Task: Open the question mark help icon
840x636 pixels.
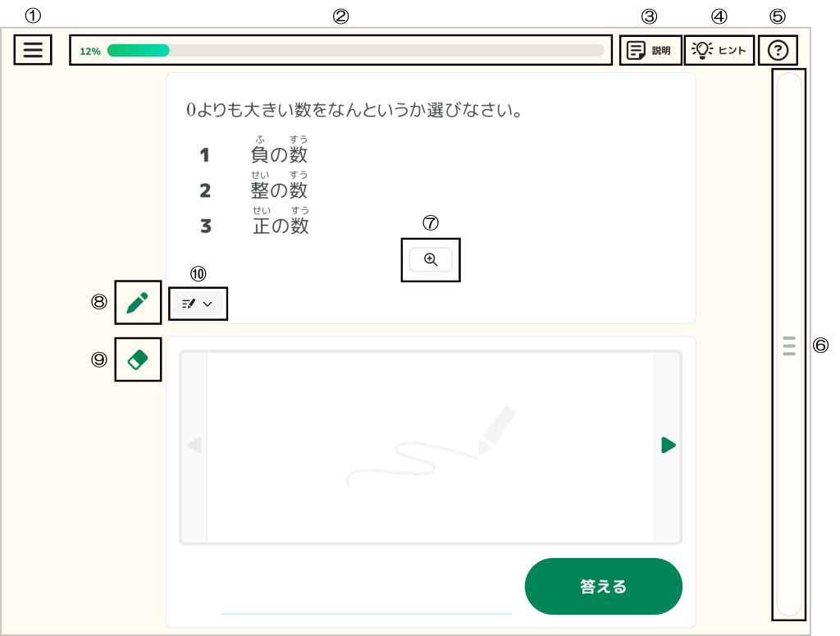Action: point(778,50)
